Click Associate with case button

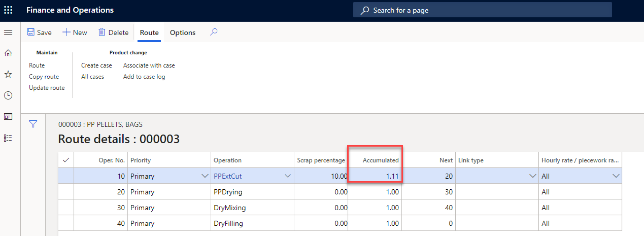(x=149, y=65)
